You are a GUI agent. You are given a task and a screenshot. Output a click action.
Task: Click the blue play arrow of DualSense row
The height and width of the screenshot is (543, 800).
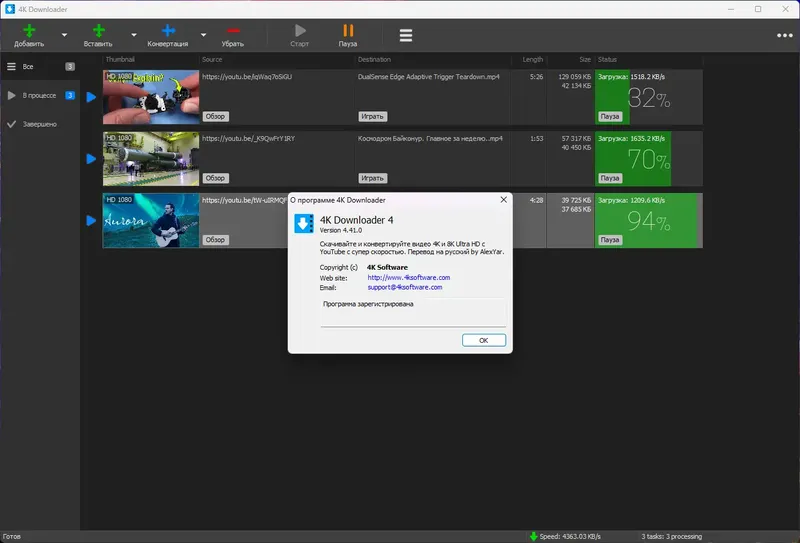pyautogui.click(x=91, y=97)
